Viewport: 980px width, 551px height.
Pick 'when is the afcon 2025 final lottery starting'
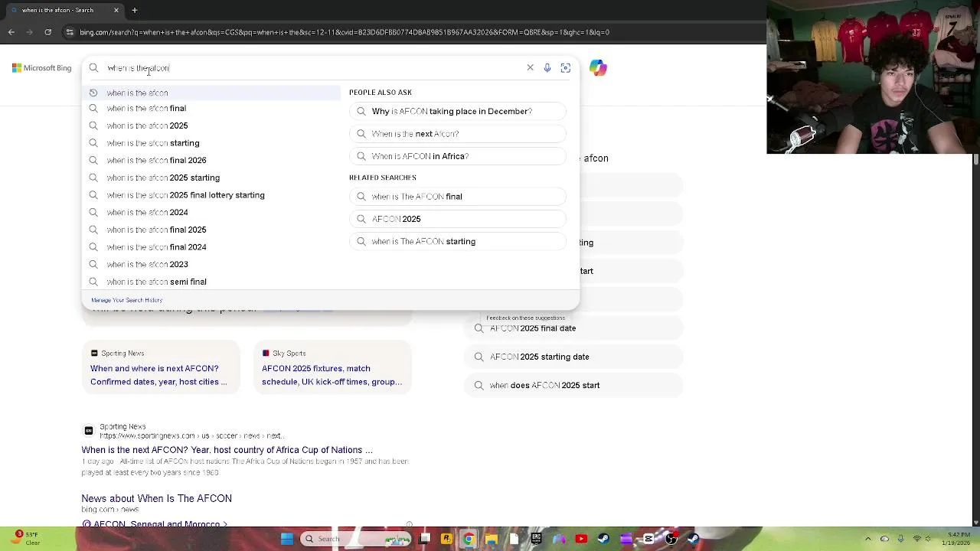[x=211, y=195]
